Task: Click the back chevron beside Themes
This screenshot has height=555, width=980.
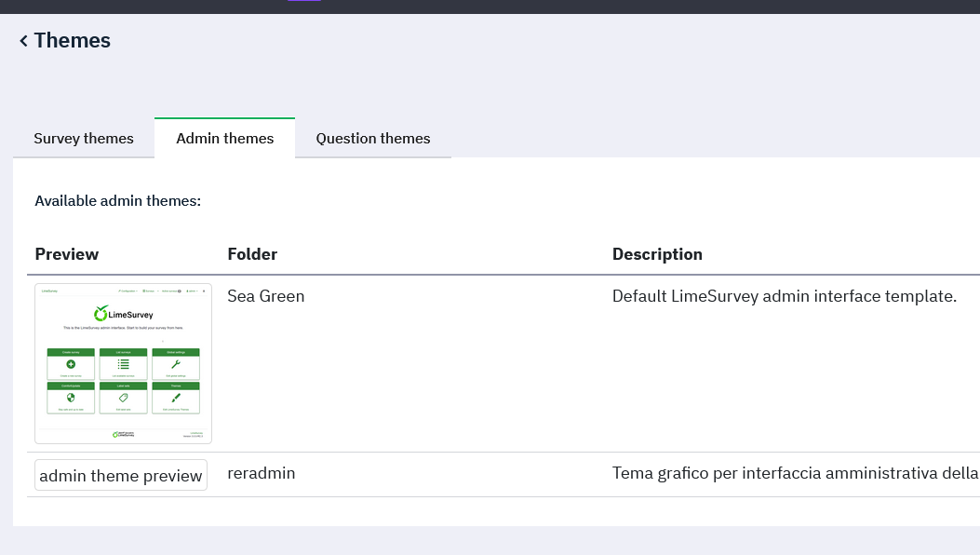Action: (x=23, y=41)
